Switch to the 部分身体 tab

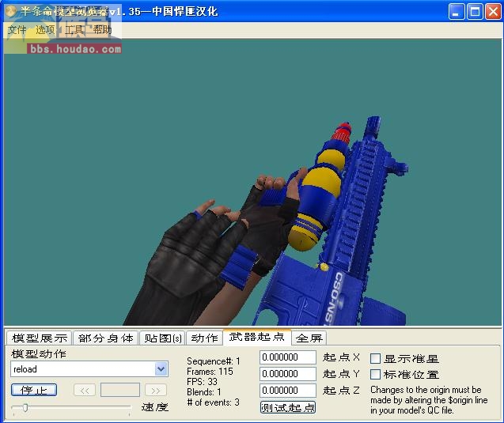pyautogui.click(x=106, y=338)
